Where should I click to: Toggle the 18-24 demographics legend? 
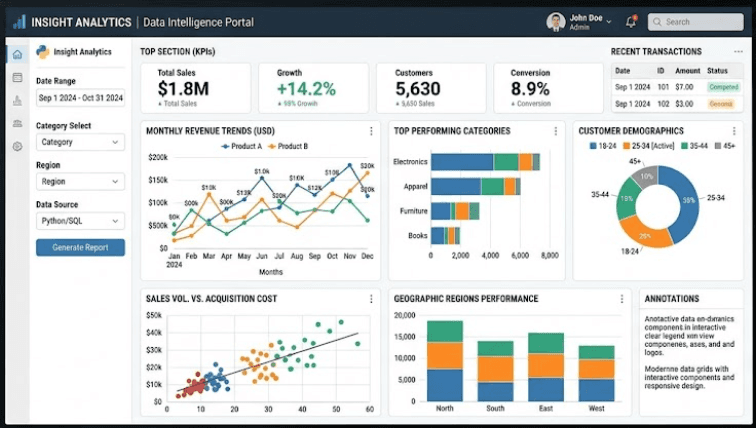coord(603,146)
